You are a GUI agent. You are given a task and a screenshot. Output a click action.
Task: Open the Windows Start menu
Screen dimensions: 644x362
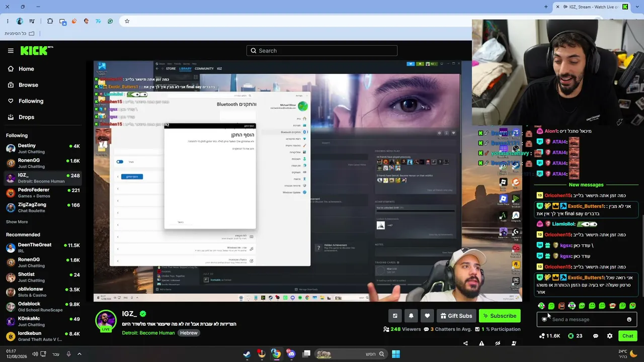[x=396, y=354]
